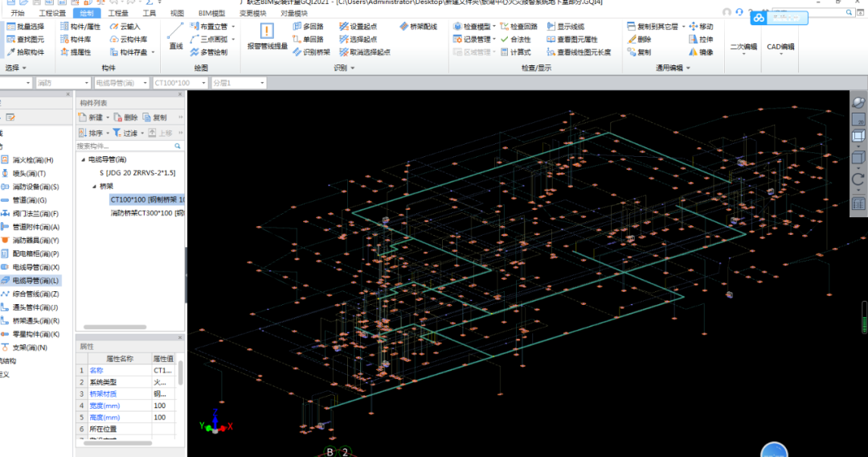Open the 构件存盘 dropdown
The height and width of the screenshot is (457, 868).
(153, 52)
